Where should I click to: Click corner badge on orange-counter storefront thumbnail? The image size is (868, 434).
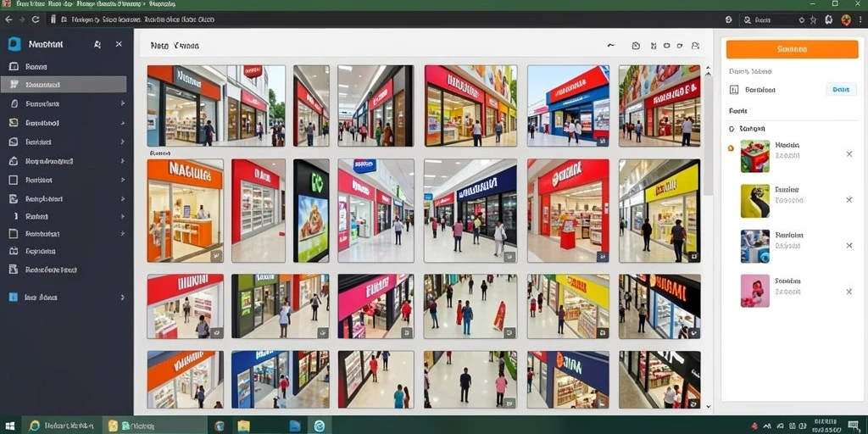coord(216,255)
